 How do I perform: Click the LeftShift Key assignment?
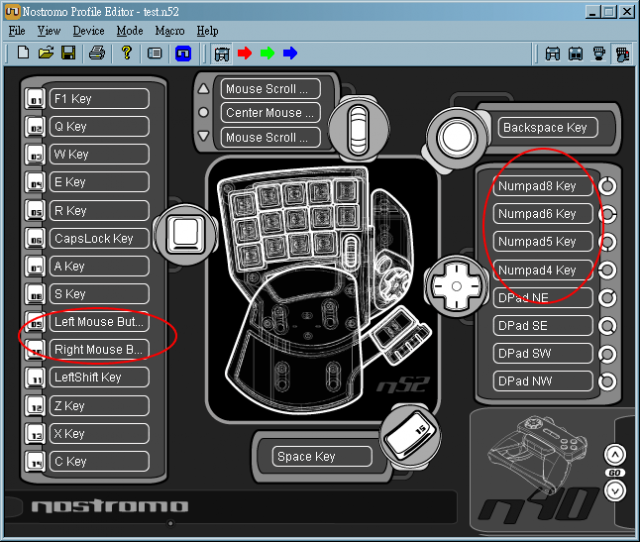[99, 378]
